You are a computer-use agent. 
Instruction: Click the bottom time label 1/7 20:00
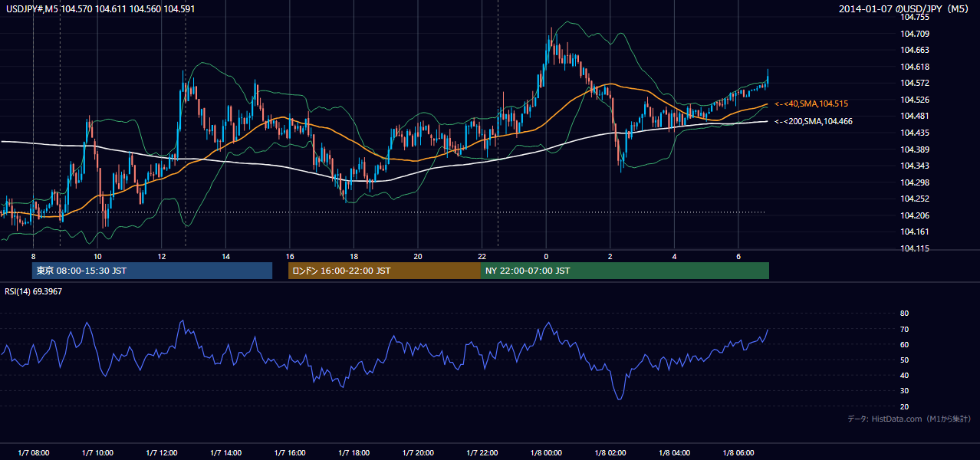[x=417, y=453]
